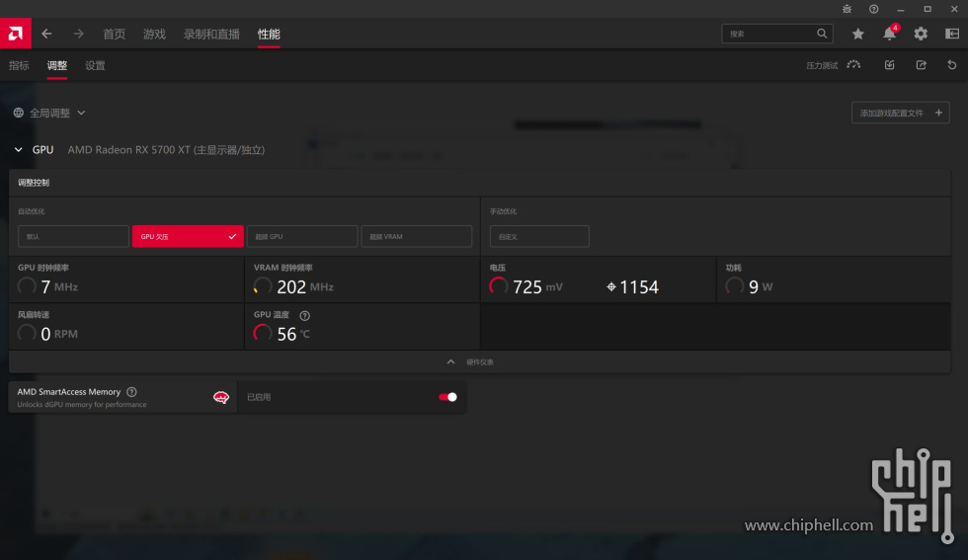Click the 功耗 power gauge dial

click(734, 285)
